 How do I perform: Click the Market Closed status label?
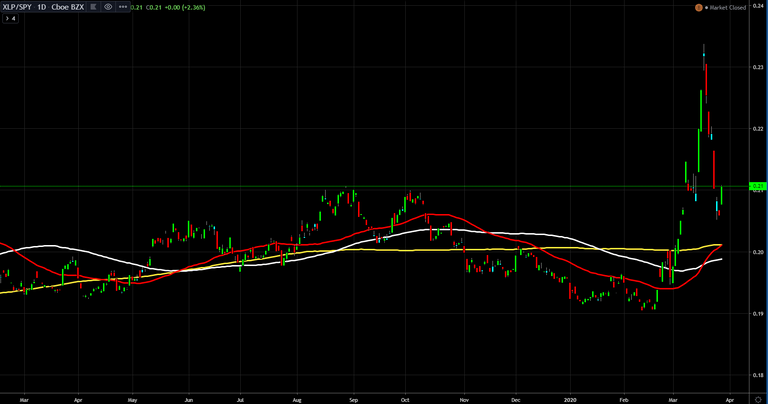coord(727,7)
